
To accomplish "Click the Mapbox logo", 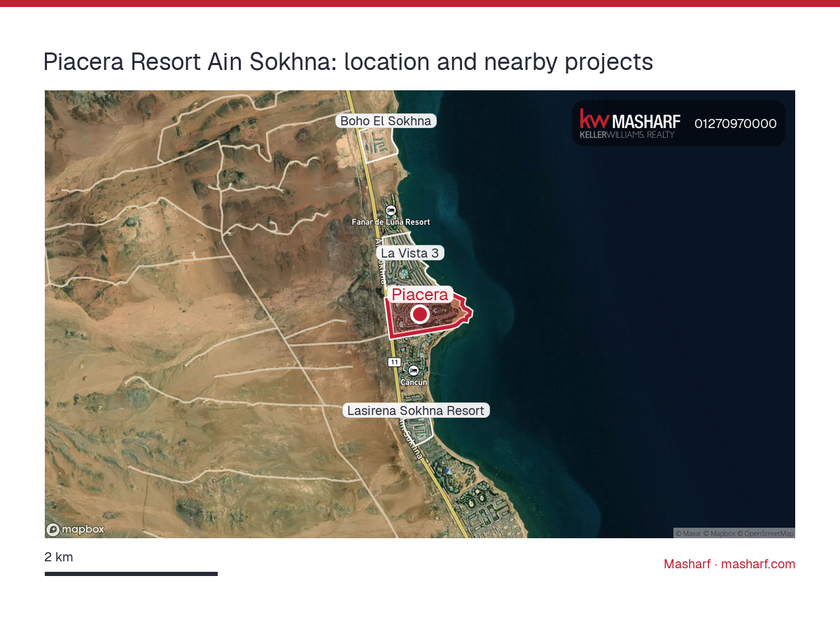I will click(x=75, y=530).
